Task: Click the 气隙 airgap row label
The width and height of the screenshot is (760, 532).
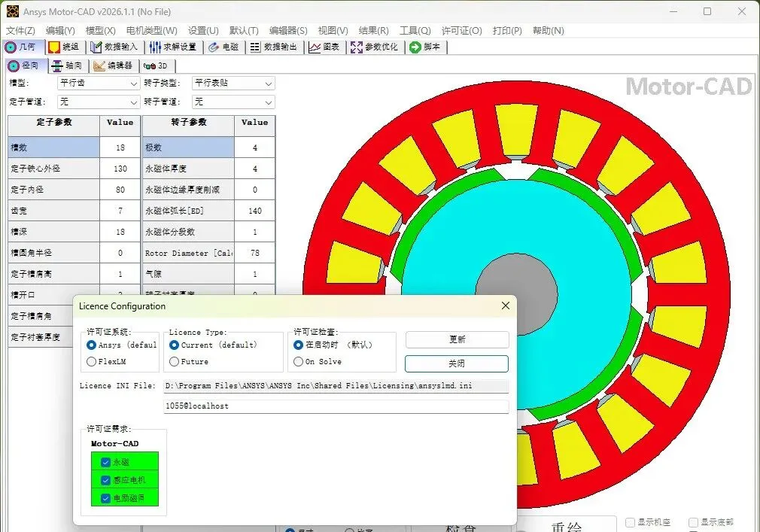Action: (189, 274)
